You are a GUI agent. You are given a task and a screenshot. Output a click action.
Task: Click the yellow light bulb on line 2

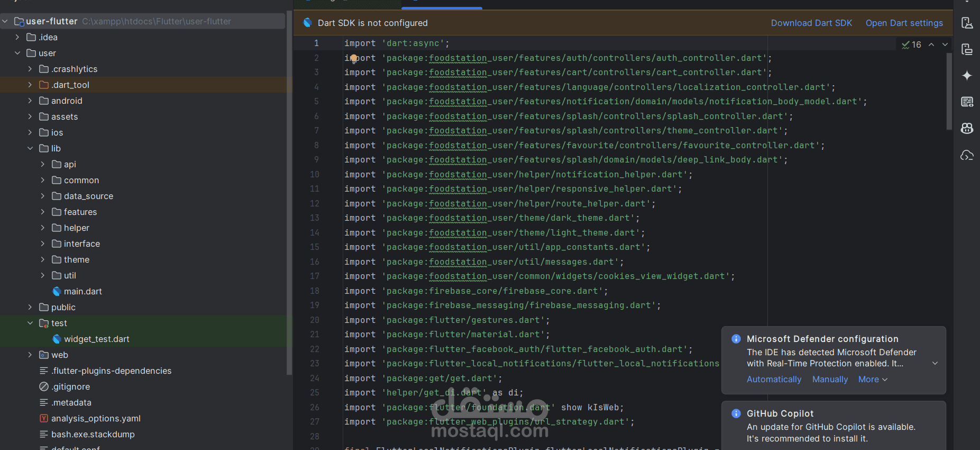[x=354, y=59]
